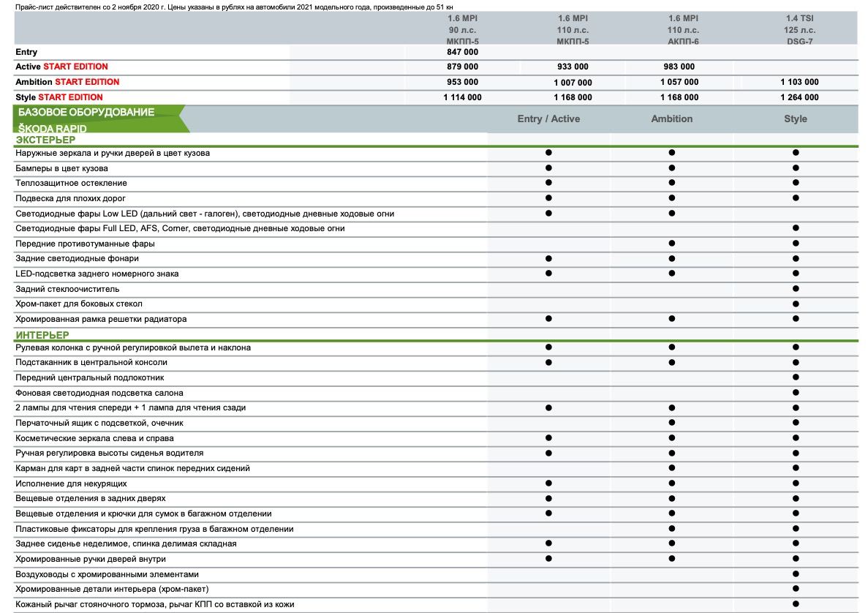Click 'Задние светодиодные фонари' row text

77,259
